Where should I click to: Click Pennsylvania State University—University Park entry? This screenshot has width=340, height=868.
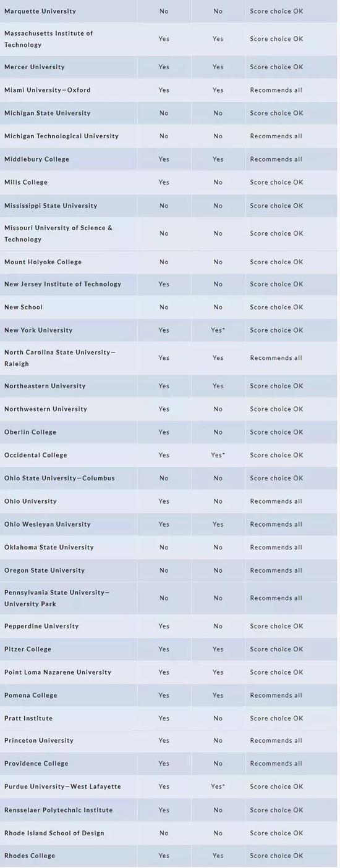click(57, 598)
